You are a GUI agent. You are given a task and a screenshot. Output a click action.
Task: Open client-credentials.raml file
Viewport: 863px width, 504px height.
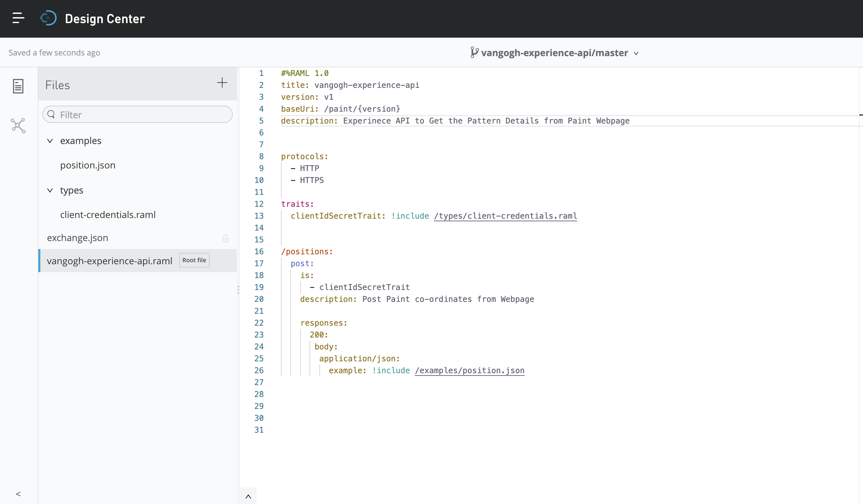pos(108,215)
